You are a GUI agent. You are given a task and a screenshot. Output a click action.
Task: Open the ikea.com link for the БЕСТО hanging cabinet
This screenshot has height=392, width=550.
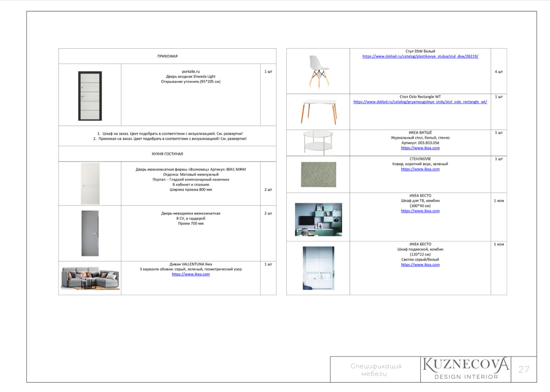[420, 265]
